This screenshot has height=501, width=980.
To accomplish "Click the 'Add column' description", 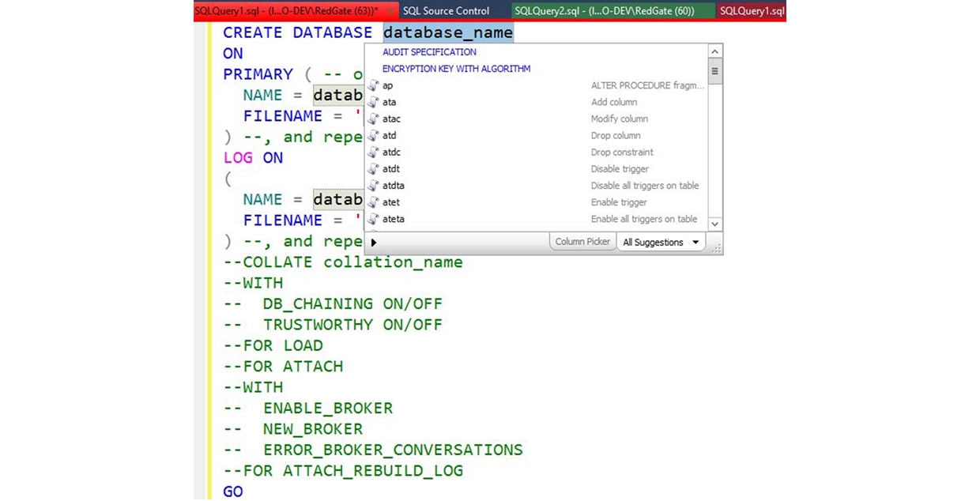I will tap(614, 102).
